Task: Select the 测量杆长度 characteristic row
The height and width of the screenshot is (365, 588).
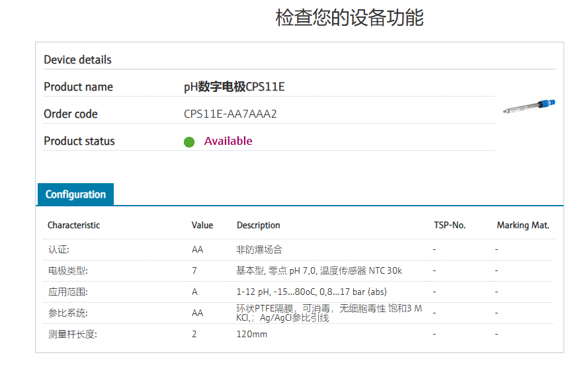Action: click(72, 334)
